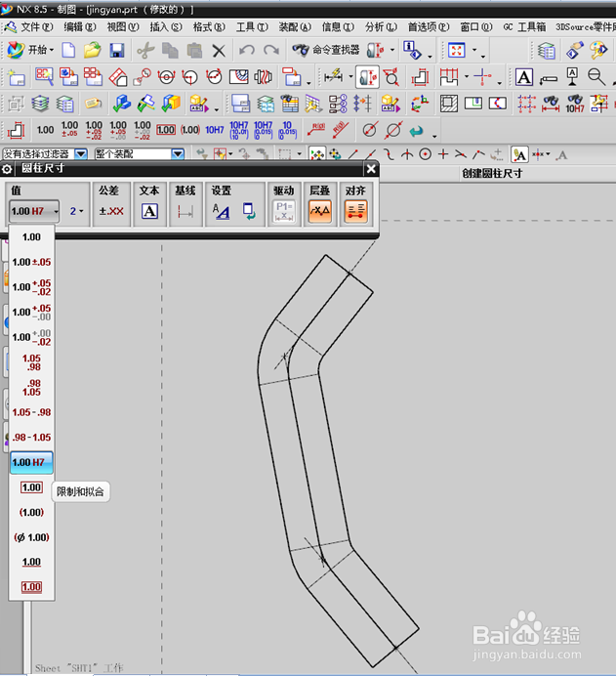Toggle the Stacking (层叠) option
Viewport: 616px width, 676px height.
point(320,211)
